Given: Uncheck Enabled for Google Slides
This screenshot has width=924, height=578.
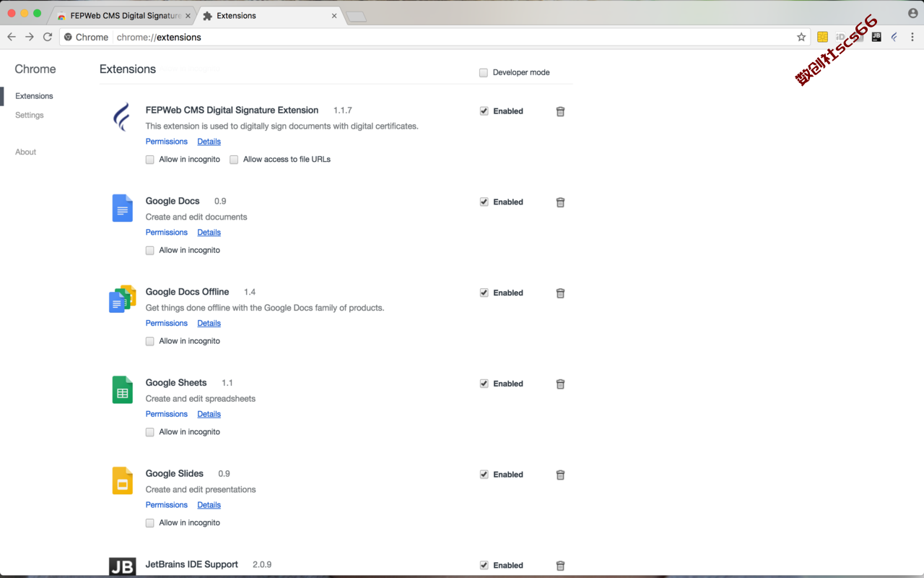Looking at the screenshot, I should tap(484, 475).
